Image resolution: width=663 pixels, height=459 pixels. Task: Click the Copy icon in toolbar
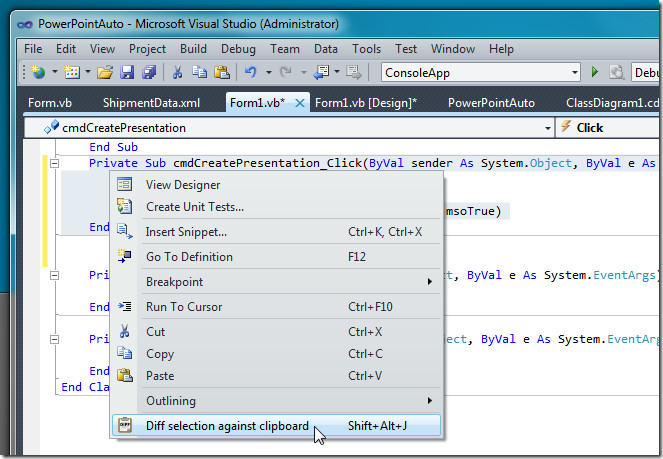pos(199,72)
